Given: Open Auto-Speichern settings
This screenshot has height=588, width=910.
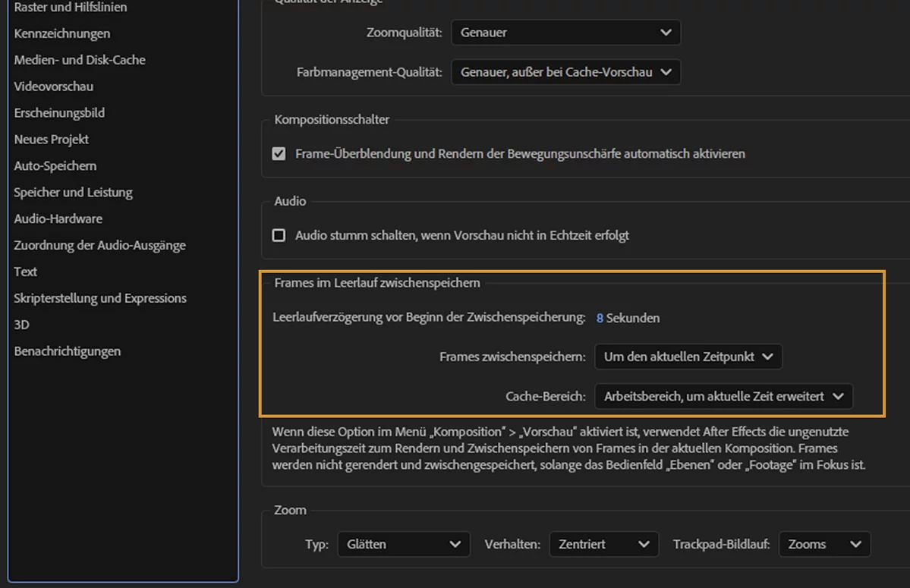Looking at the screenshot, I should click(x=55, y=165).
